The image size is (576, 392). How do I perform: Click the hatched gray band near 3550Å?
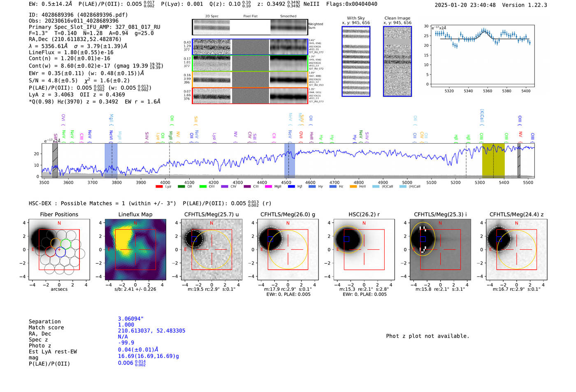click(x=55, y=161)
